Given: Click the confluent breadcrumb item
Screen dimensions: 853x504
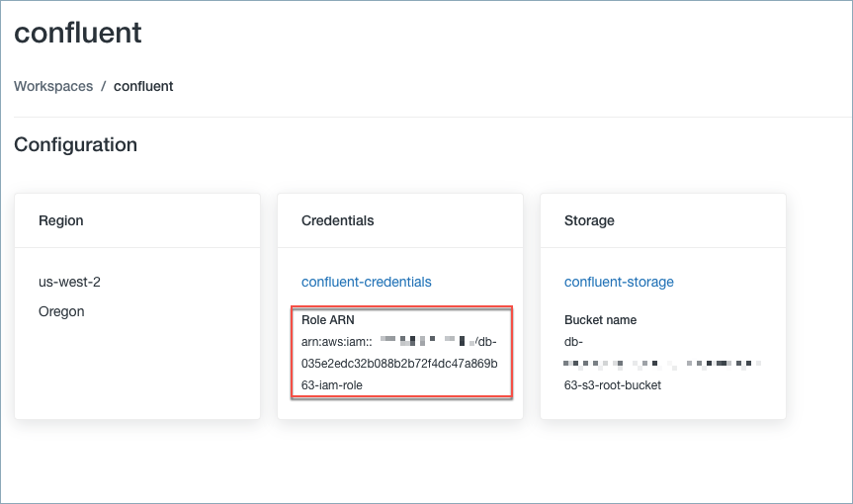Looking at the screenshot, I should (x=143, y=86).
